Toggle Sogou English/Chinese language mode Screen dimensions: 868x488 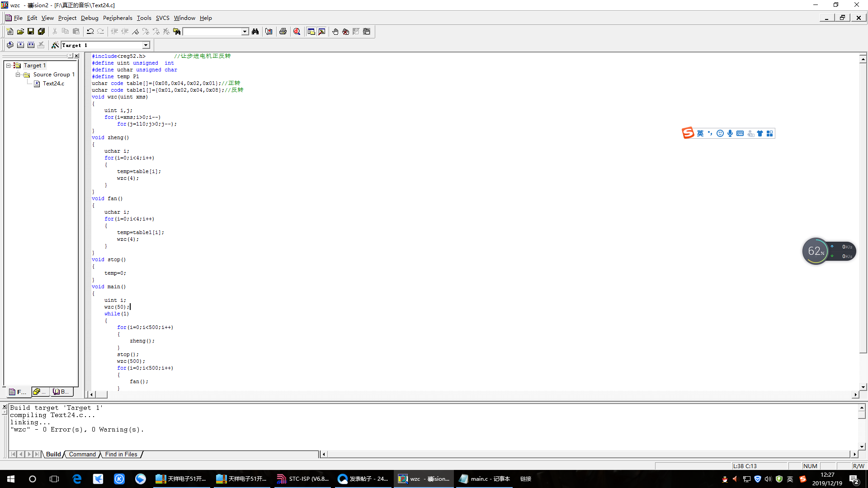coord(700,133)
